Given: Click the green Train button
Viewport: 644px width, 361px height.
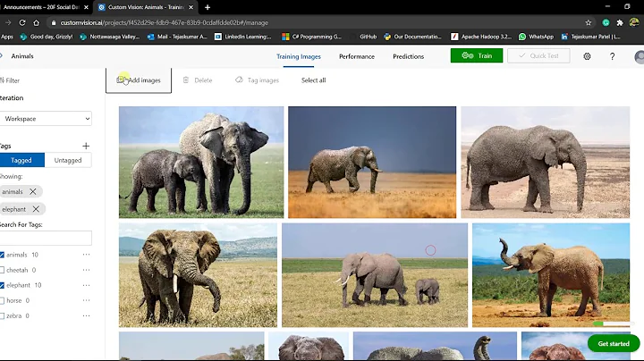Looking at the screenshot, I should click(477, 55).
